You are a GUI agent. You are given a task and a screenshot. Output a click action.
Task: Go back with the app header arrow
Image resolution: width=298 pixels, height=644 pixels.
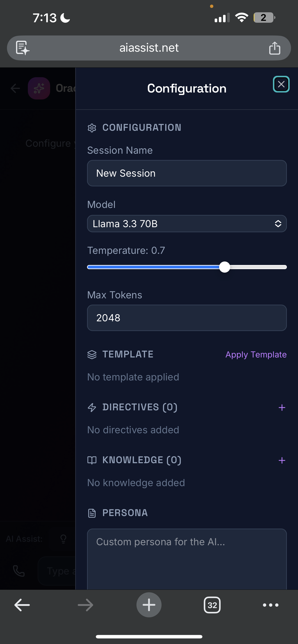[15, 88]
